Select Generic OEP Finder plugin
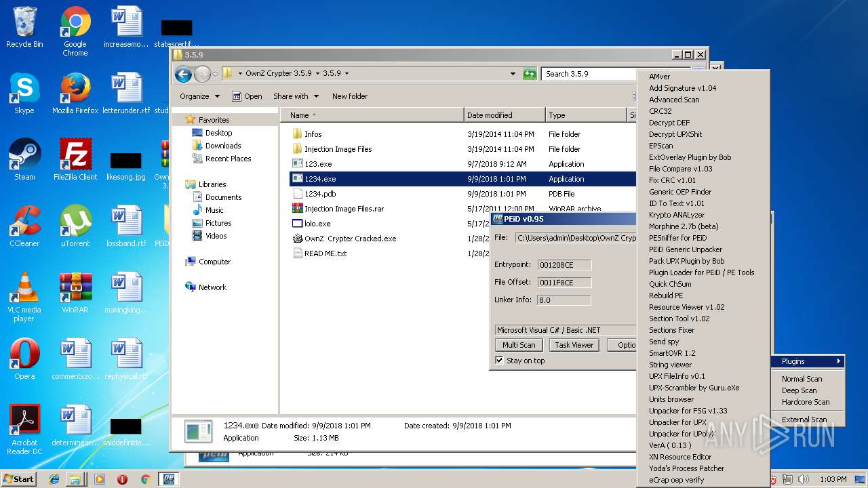This screenshot has width=868, height=488. pyautogui.click(x=703, y=192)
